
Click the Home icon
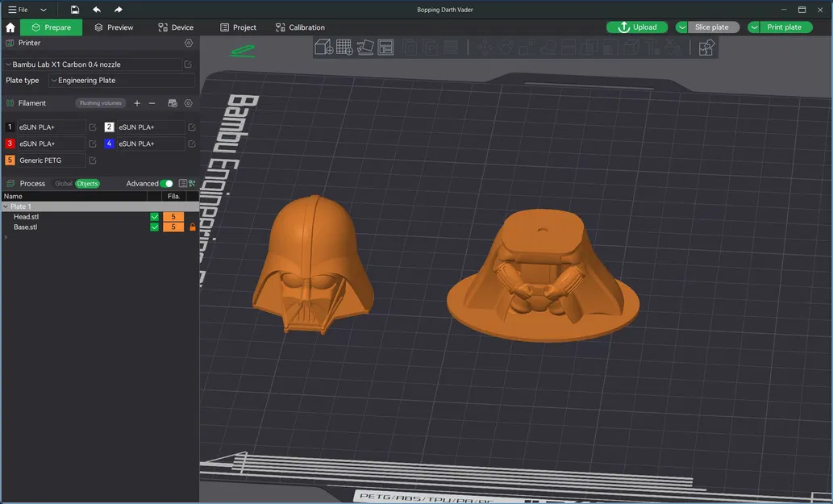pyautogui.click(x=10, y=27)
